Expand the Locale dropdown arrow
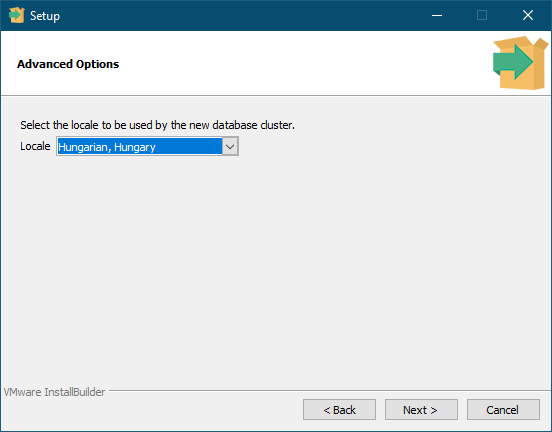The width and height of the screenshot is (552, 432). (x=230, y=146)
